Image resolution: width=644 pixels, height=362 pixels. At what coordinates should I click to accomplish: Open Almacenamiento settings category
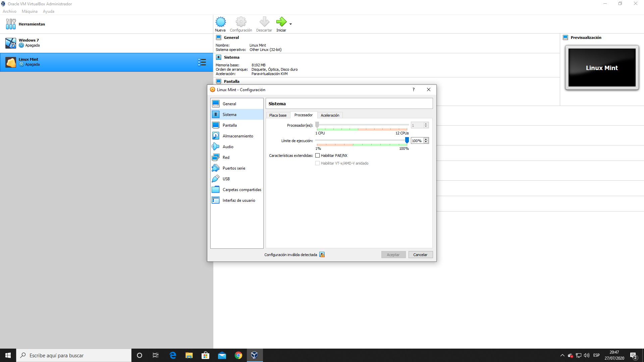(x=237, y=136)
